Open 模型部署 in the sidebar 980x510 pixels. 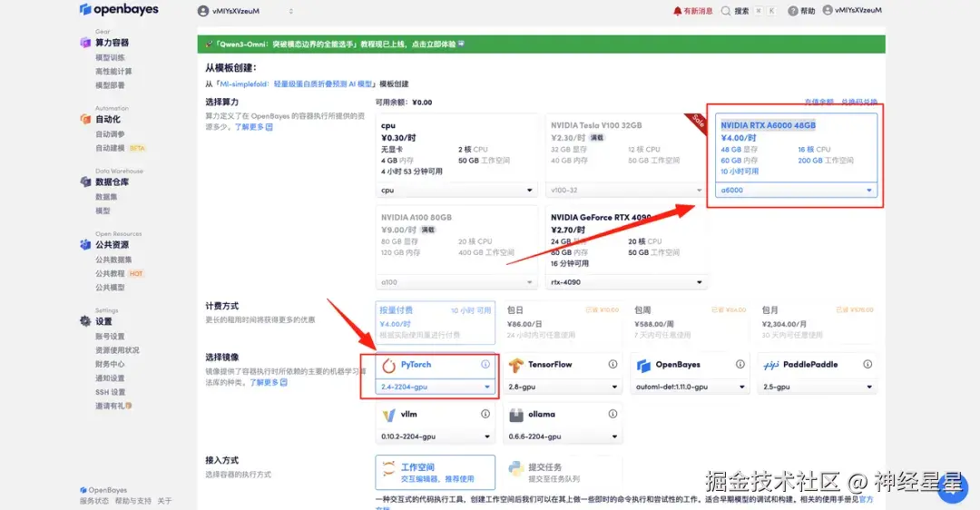(x=110, y=85)
